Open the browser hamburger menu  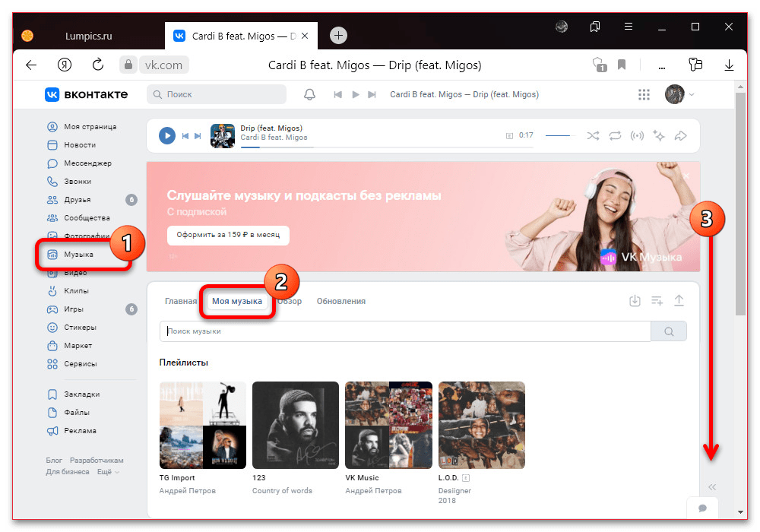click(629, 27)
